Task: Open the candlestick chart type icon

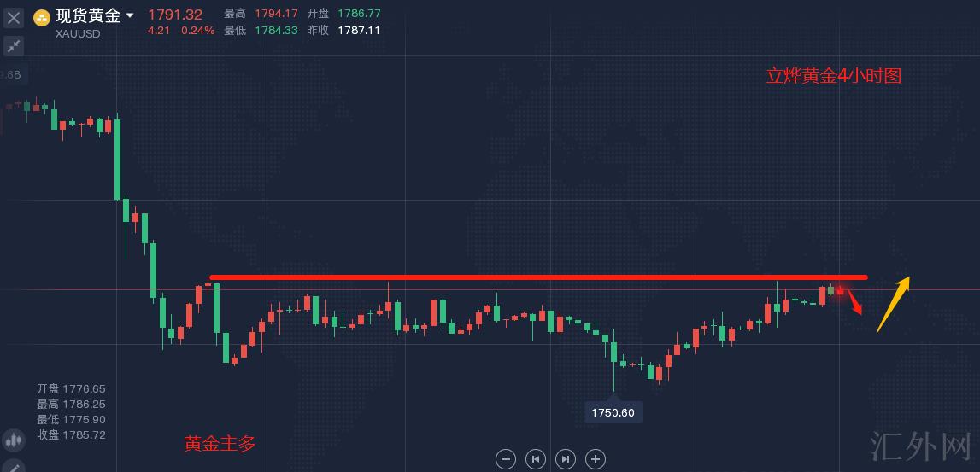Action: [13, 440]
